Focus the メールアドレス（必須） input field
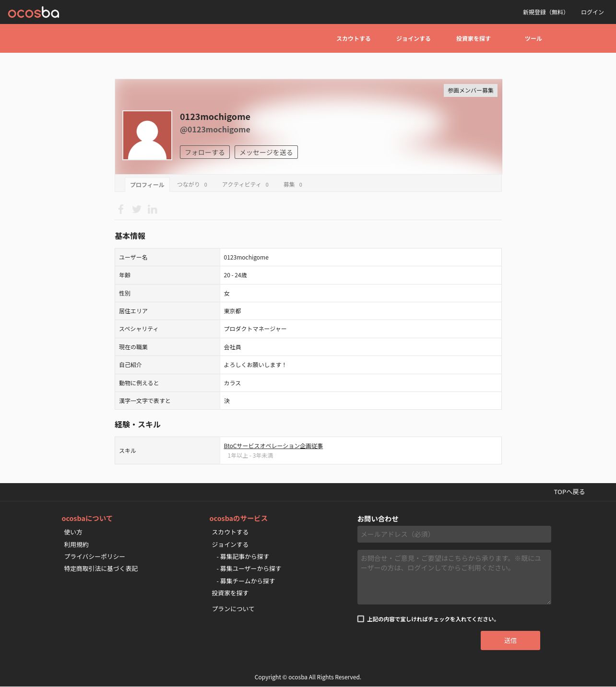 454,534
